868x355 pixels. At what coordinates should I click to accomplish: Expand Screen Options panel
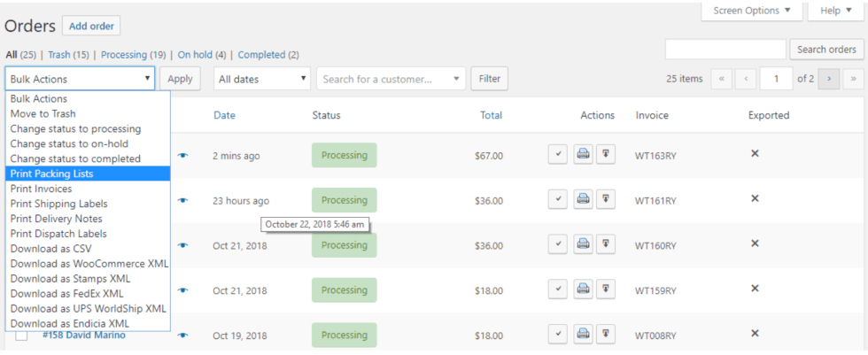point(751,11)
